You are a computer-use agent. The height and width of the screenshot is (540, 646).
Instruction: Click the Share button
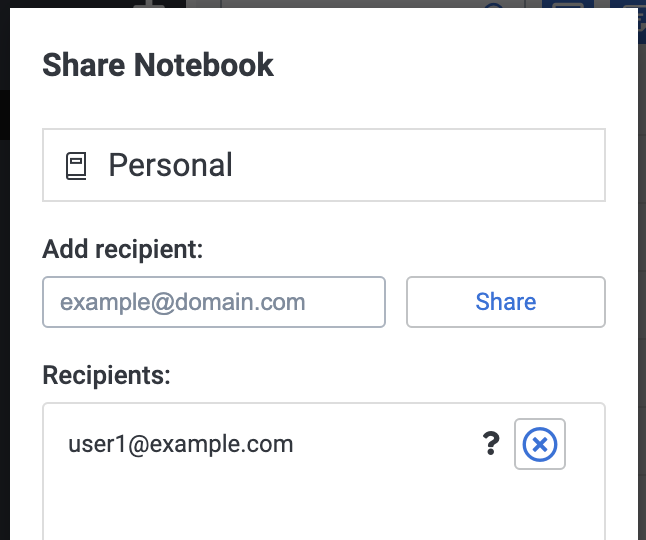[x=506, y=302]
